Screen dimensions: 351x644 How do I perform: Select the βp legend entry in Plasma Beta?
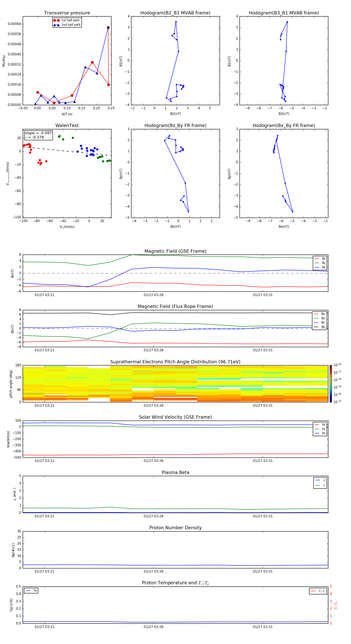[x=320, y=480]
